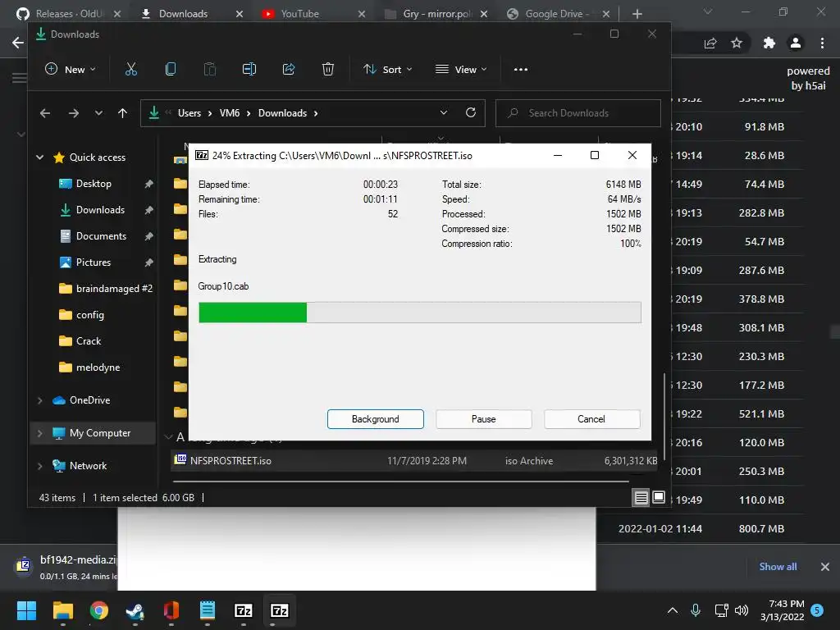This screenshot has height=630, width=840.
Task: Switch to Google Drive tab
Action: pos(558,14)
